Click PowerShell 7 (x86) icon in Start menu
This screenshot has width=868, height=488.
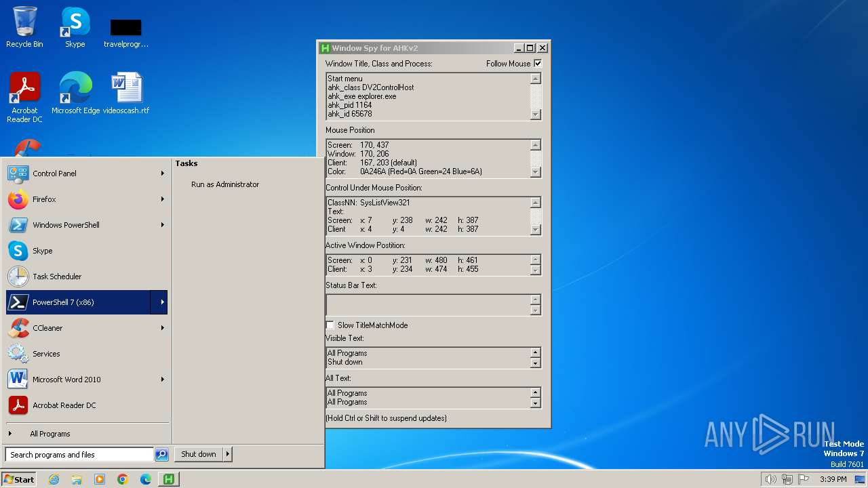18,302
